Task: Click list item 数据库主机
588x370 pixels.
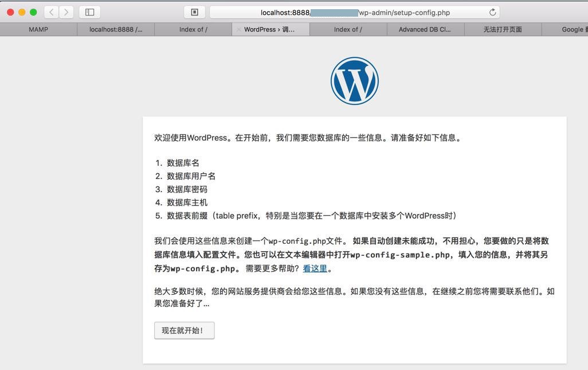Action: [187, 202]
